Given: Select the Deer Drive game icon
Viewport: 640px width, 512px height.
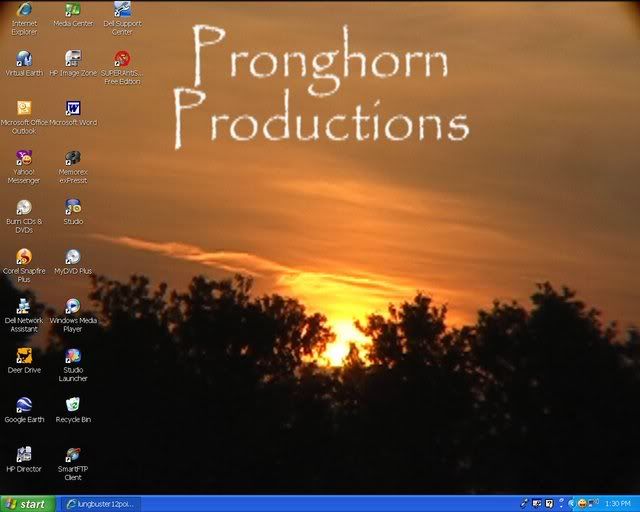Looking at the screenshot, I should [24, 361].
